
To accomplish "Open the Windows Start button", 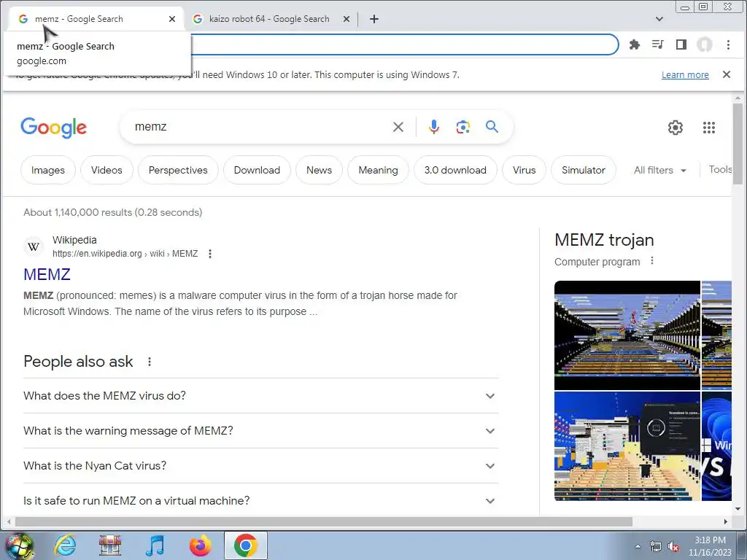I will [19, 545].
